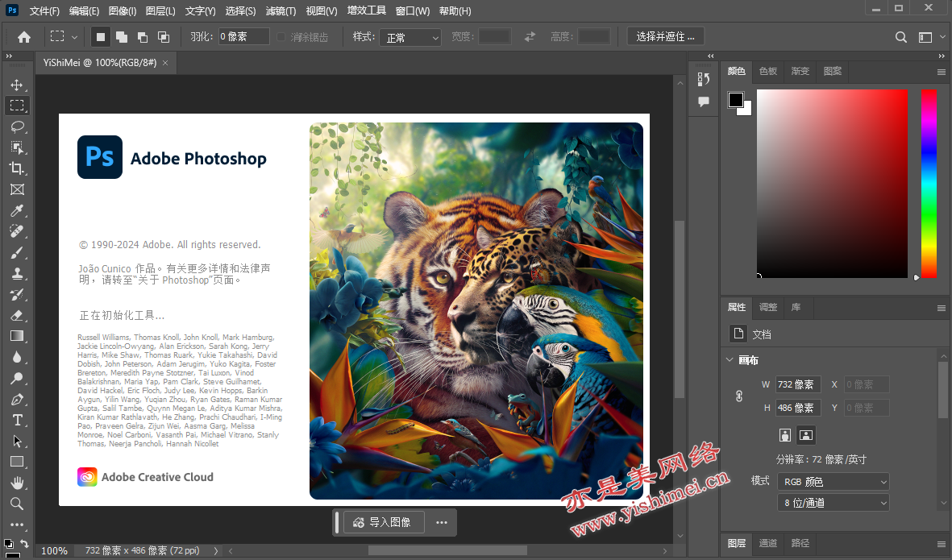
Task: Open the 8 位/通道 bit depth dropdown
Action: [x=833, y=503]
